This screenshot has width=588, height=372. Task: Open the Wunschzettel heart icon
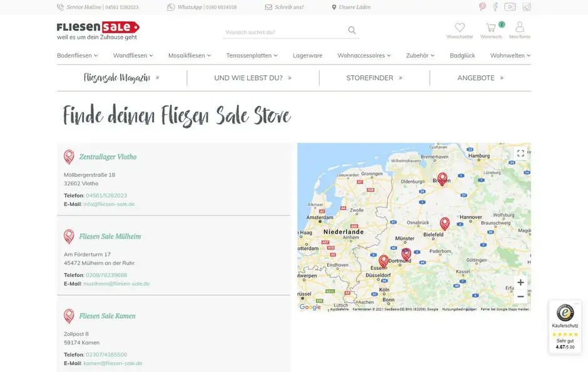pos(460,27)
